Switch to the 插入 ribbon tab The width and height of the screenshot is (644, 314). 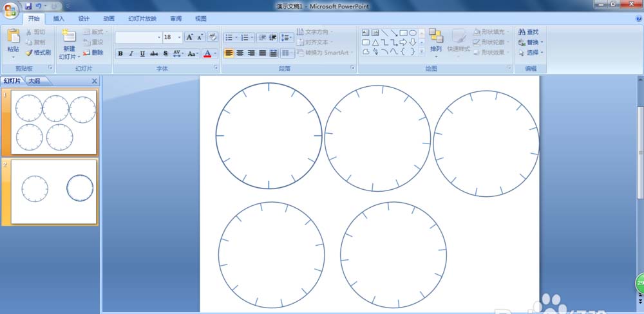pyautogui.click(x=59, y=19)
